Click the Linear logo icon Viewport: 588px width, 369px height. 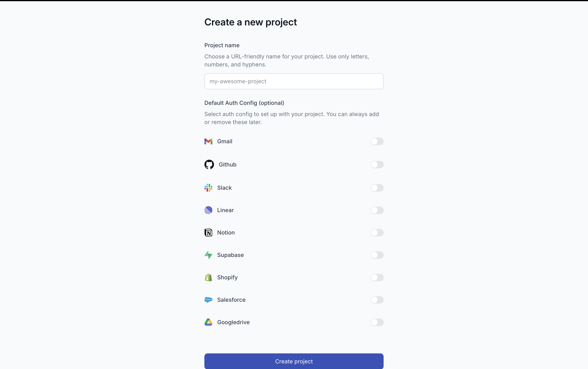(x=208, y=210)
